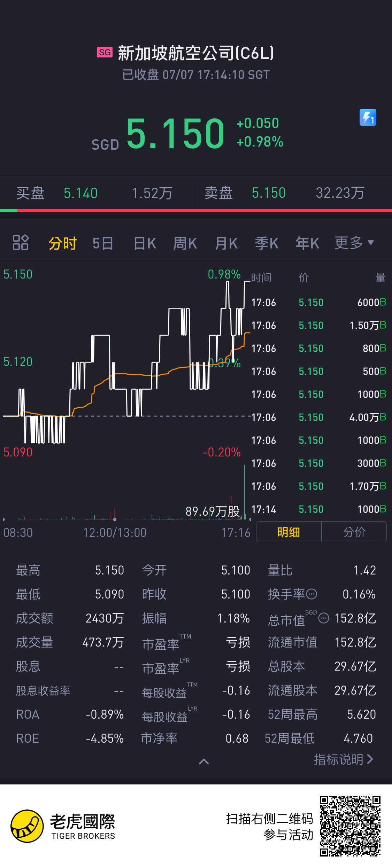Tap the 买盘 bid price 5.140
This screenshot has height=868, width=392.
(80, 193)
